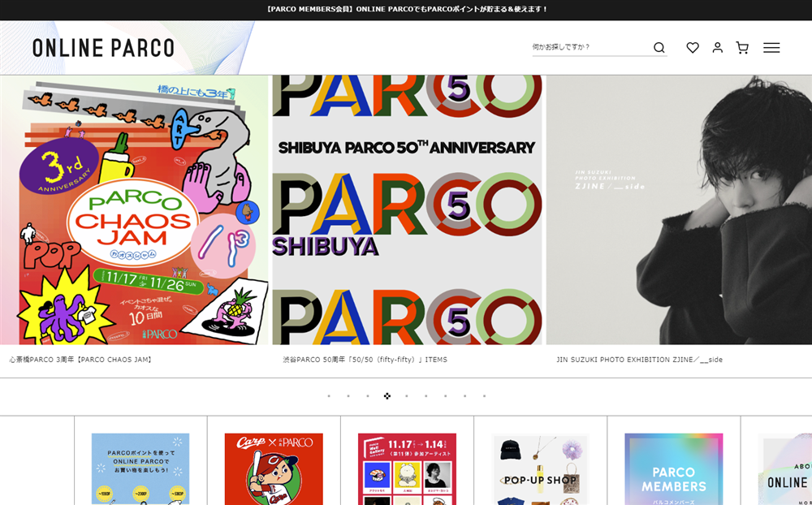Viewport: 812px width, 505px height.
Task: Select the active fourth carousel dot
Action: [x=387, y=396]
